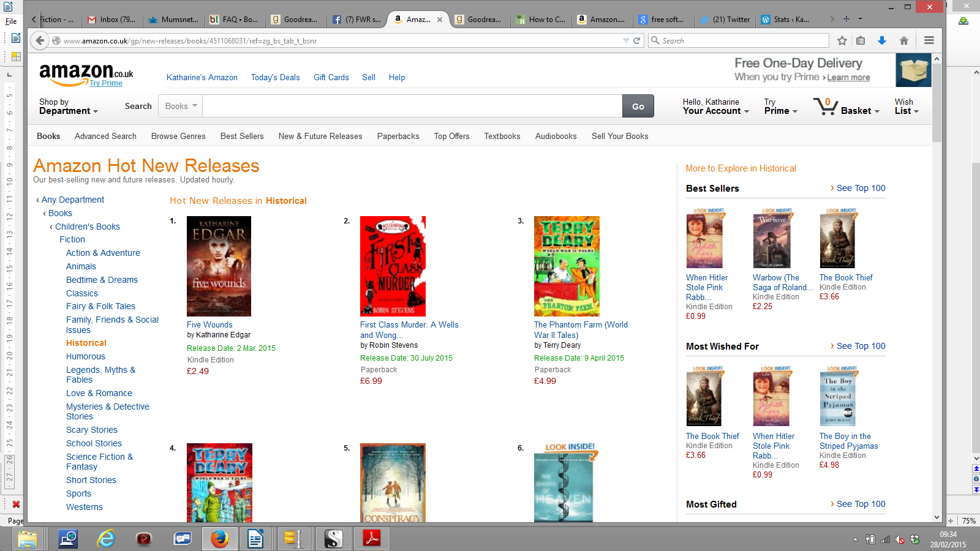Image resolution: width=980 pixels, height=551 pixels.
Task: Open a new browser tab with plus button
Action: tap(846, 19)
